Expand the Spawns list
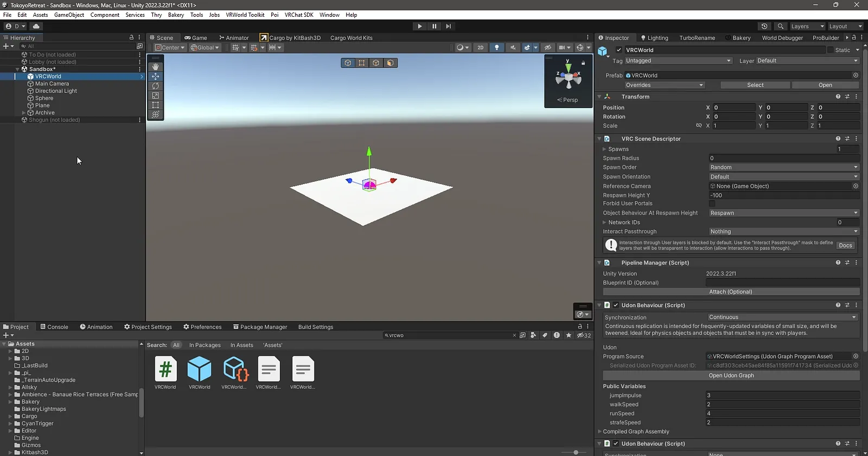The image size is (868, 456). click(604, 149)
